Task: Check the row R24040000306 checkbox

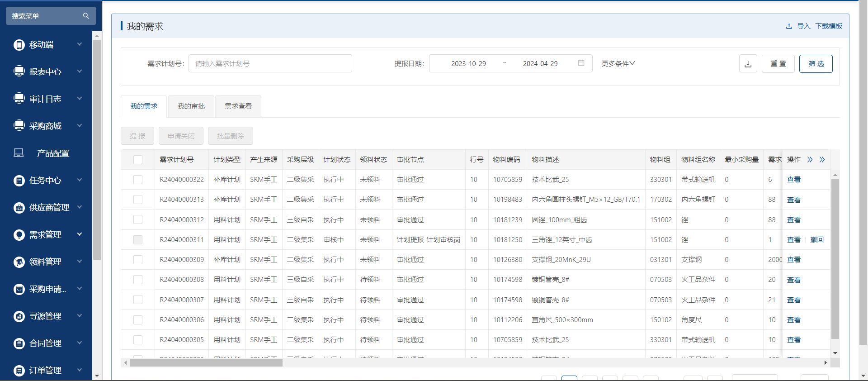Action: point(138,320)
